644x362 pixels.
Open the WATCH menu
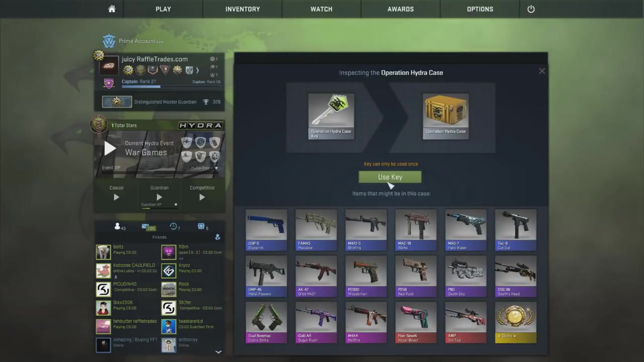(321, 9)
